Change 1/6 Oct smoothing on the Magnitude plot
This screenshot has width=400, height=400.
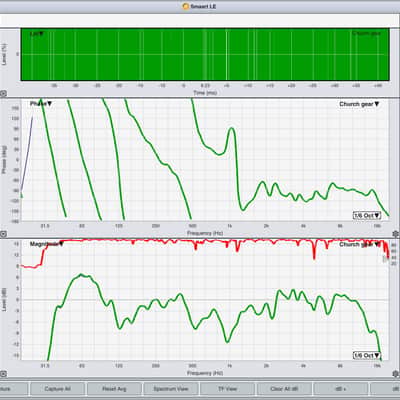[x=367, y=355]
